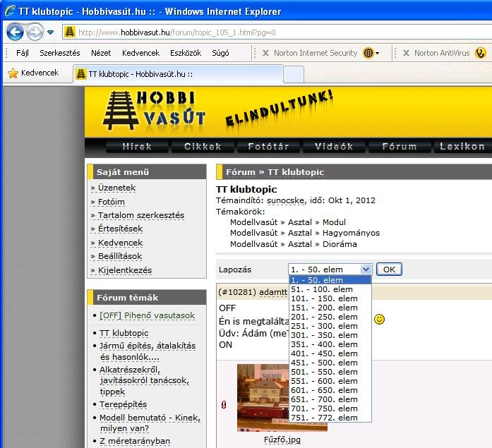The image size is (492, 448).
Task: Open the Terepépítés forum topic link
Action: (x=123, y=404)
